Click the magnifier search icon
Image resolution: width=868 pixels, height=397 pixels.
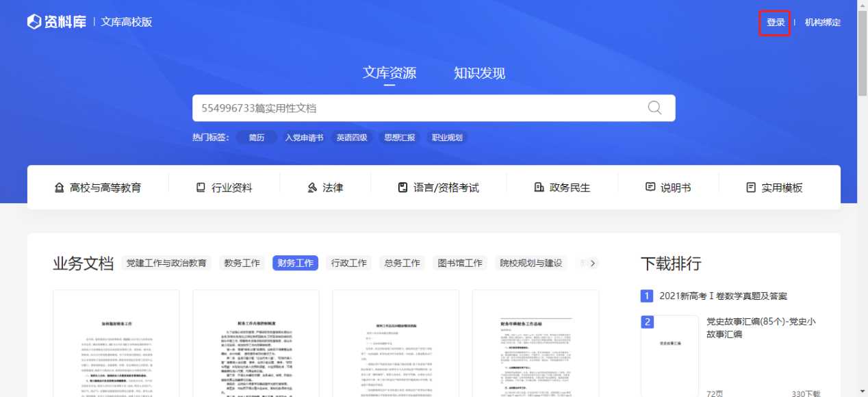(654, 108)
